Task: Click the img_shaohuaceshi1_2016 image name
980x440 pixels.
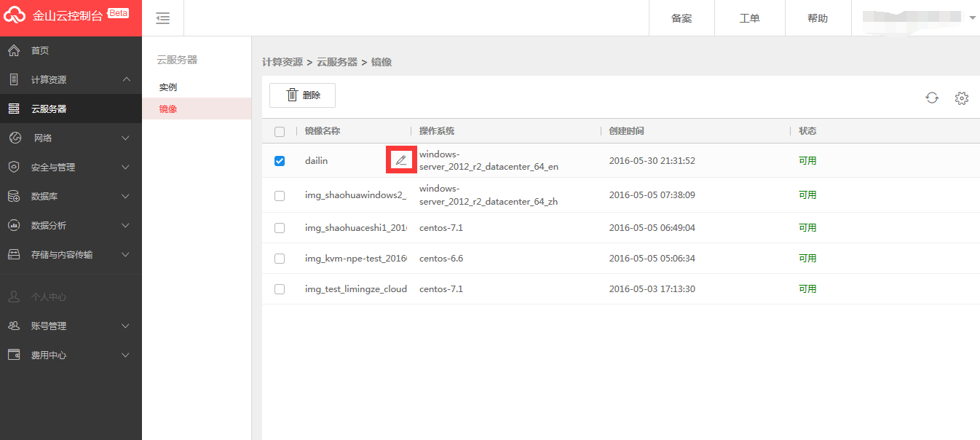Action: (356, 228)
